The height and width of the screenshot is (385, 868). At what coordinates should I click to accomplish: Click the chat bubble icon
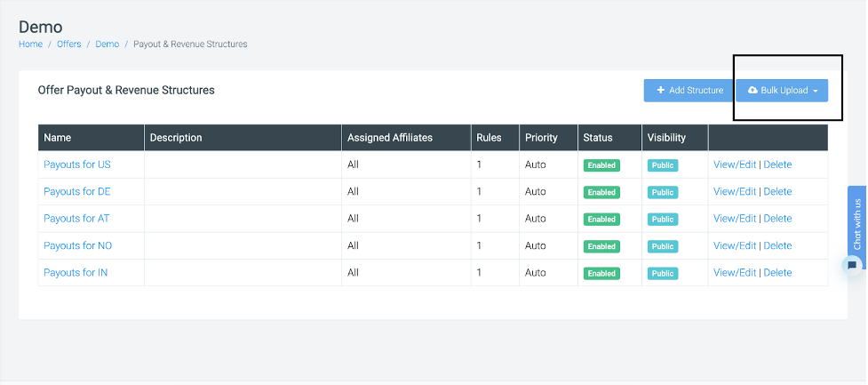pyautogui.click(x=852, y=265)
